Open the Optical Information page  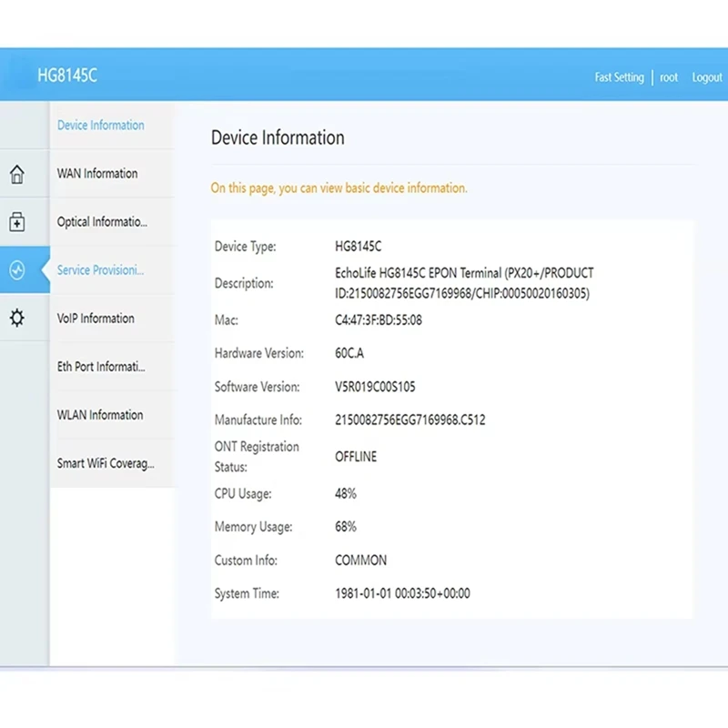(101, 221)
